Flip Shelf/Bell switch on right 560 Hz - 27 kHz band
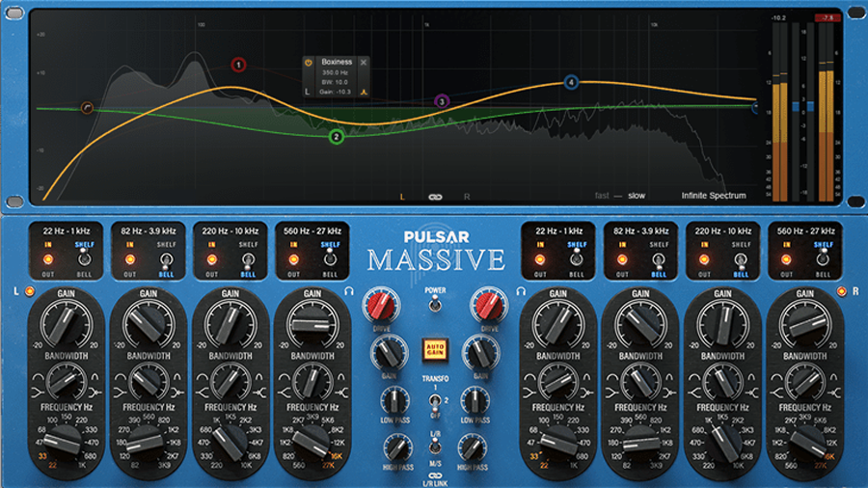The height and width of the screenshot is (488, 868). point(823,258)
